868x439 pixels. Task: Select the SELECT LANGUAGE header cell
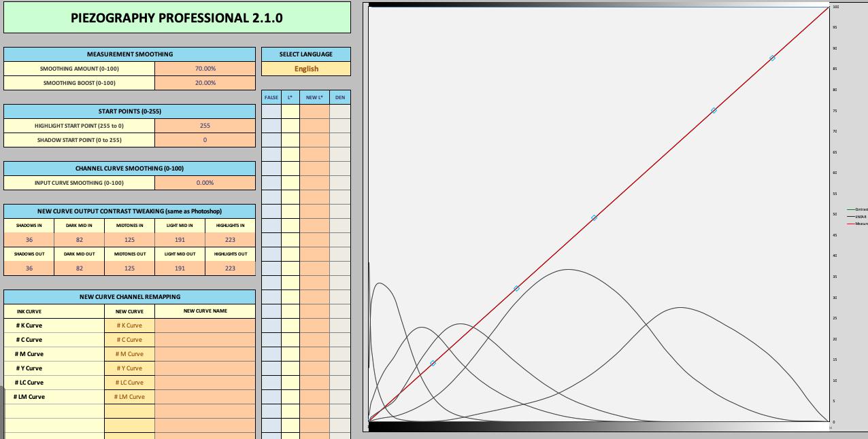[x=306, y=54]
